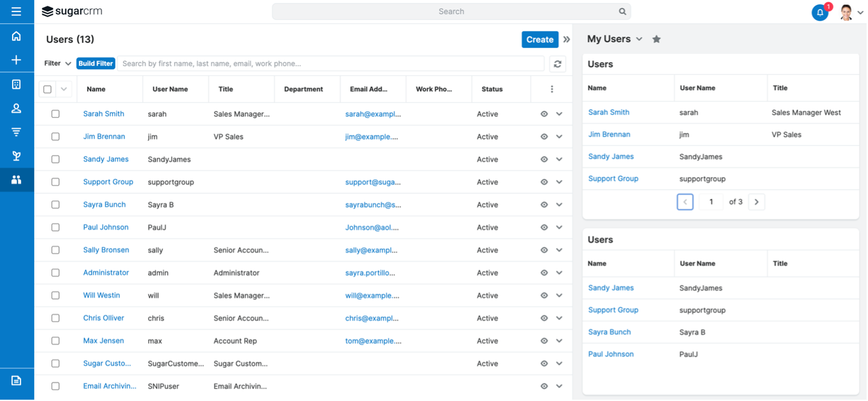
Task: Refresh the users list
Action: click(557, 64)
